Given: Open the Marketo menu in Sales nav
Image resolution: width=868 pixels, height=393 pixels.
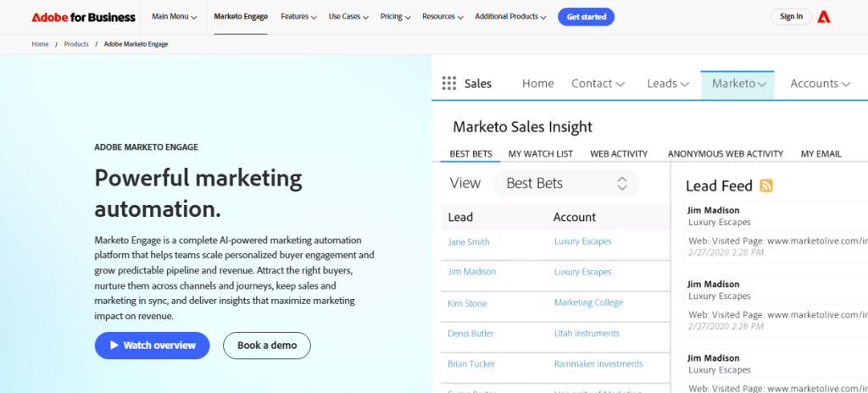Looking at the screenshot, I should pyautogui.click(x=737, y=85).
